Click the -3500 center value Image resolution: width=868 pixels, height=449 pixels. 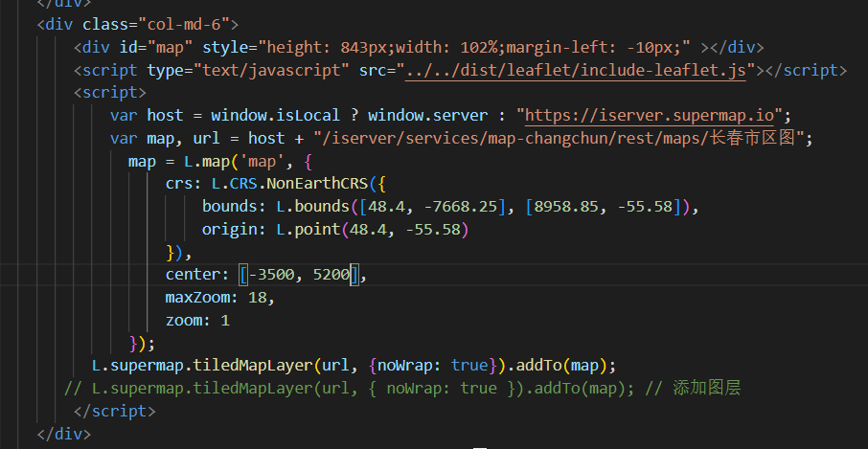pos(271,274)
